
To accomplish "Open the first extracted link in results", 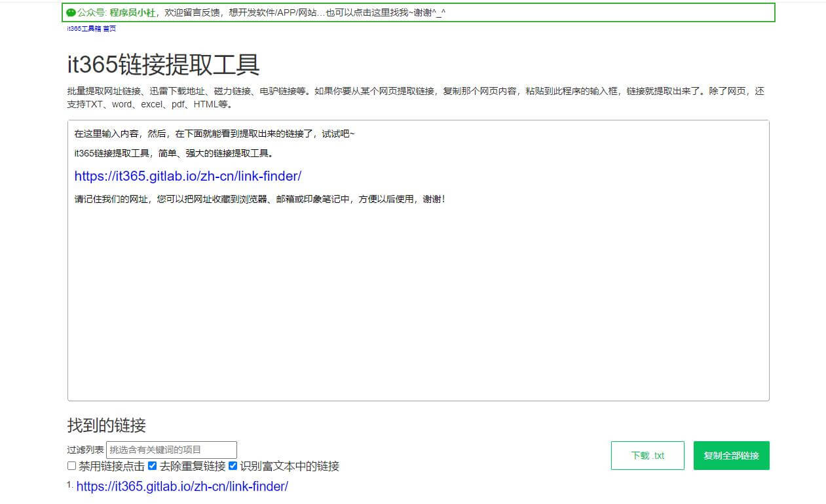I will 182,486.
